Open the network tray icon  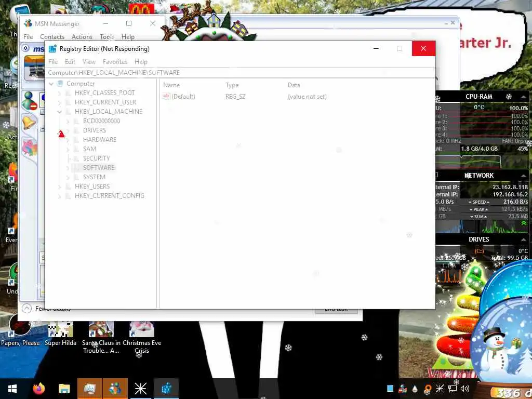pos(452,389)
